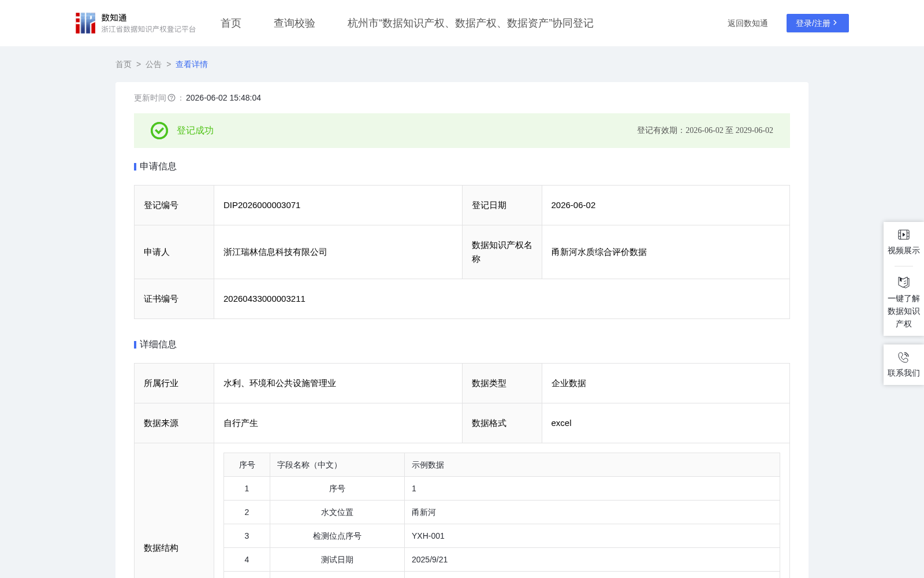This screenshot has height=578, width=924.
Task: Click the 数知通 platform logo icon
Action: 85,23
